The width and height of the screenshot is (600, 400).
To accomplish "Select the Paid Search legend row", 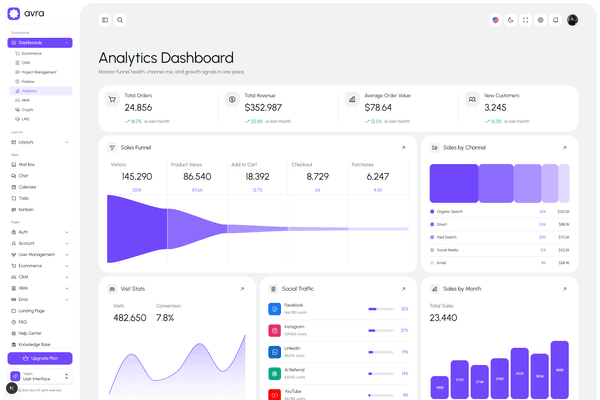I will 500,237.
